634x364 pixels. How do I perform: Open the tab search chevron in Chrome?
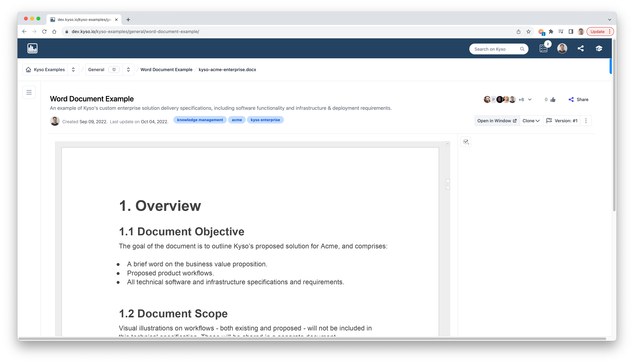tap(610, 19)
